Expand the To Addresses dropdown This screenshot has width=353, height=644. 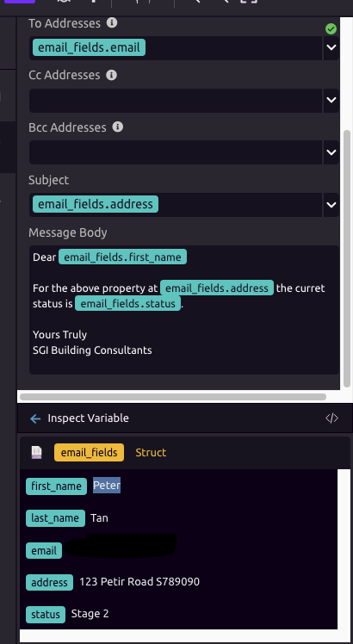[x=331, y=47]
